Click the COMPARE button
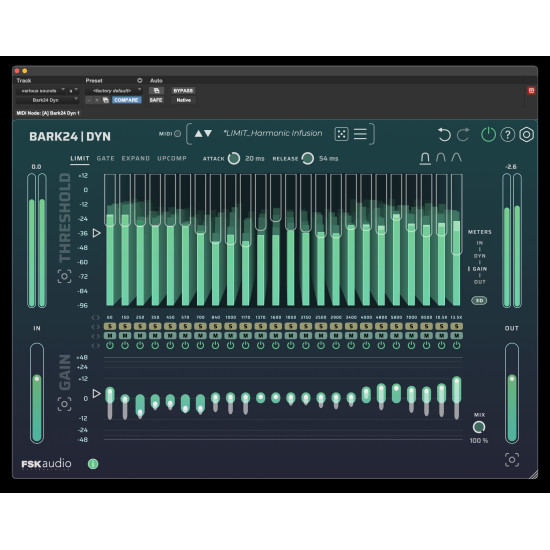550x550 pixels. click(126, 100)
